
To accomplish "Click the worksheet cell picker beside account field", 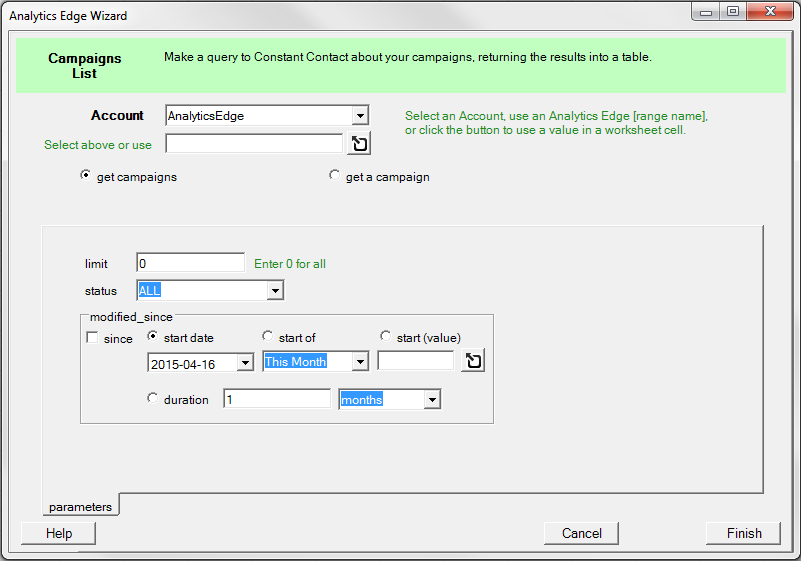I will tap(359, 144).
